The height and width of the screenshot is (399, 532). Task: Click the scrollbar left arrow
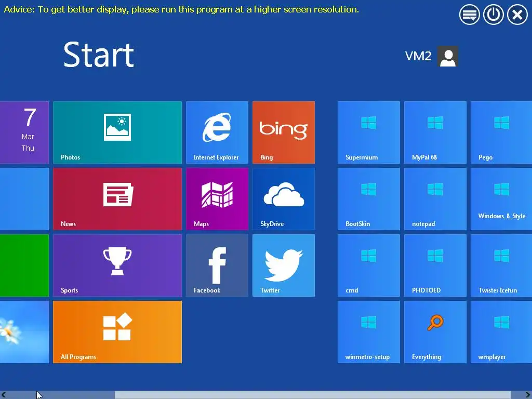point(4,395)
